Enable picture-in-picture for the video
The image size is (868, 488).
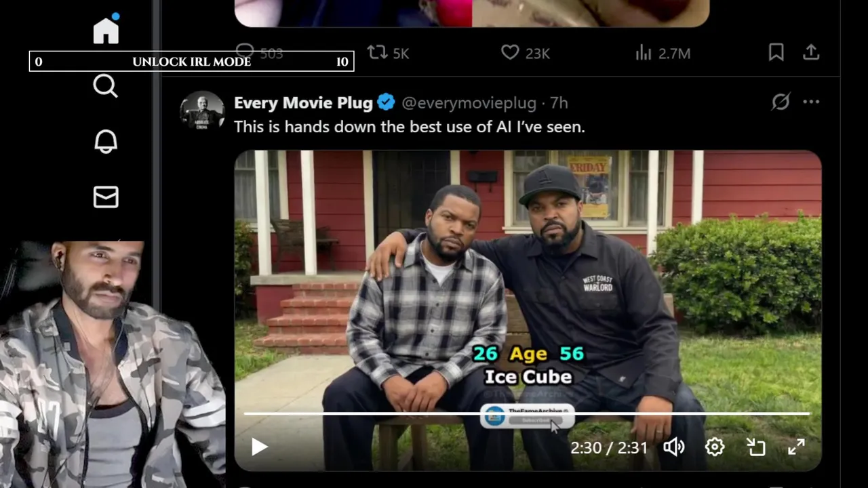755,447
